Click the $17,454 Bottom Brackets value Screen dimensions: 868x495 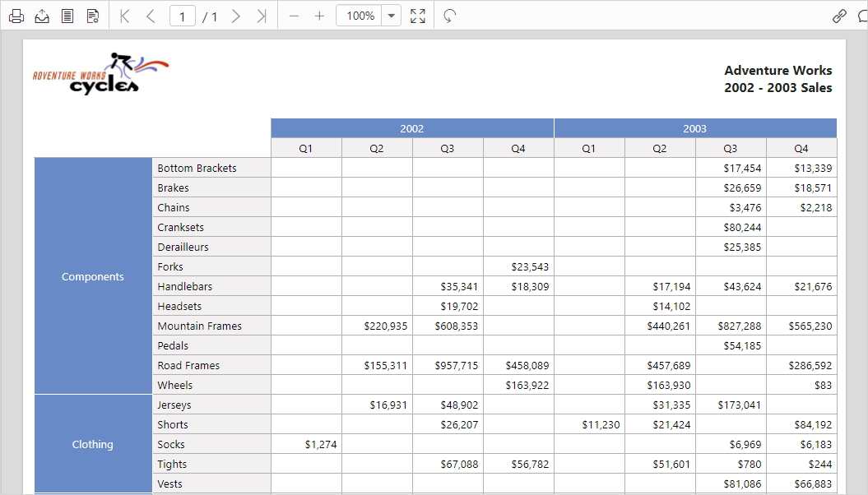742,168
